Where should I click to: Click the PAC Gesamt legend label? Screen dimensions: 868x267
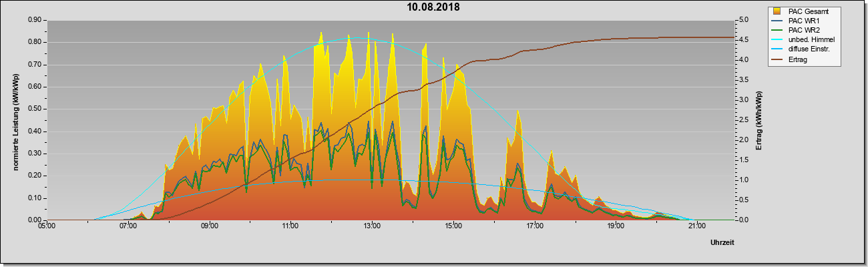click(807, 11)
